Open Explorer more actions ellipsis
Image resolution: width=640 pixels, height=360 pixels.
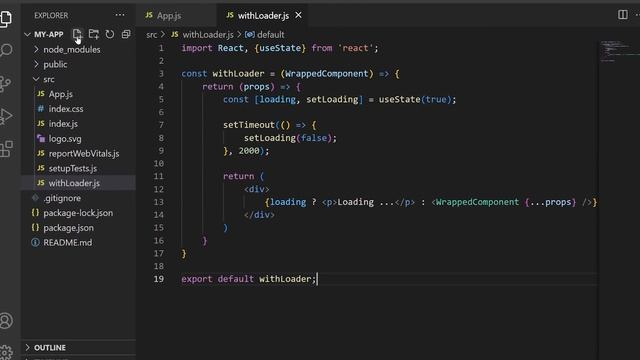pyautogui.click(x=120, y=15)
